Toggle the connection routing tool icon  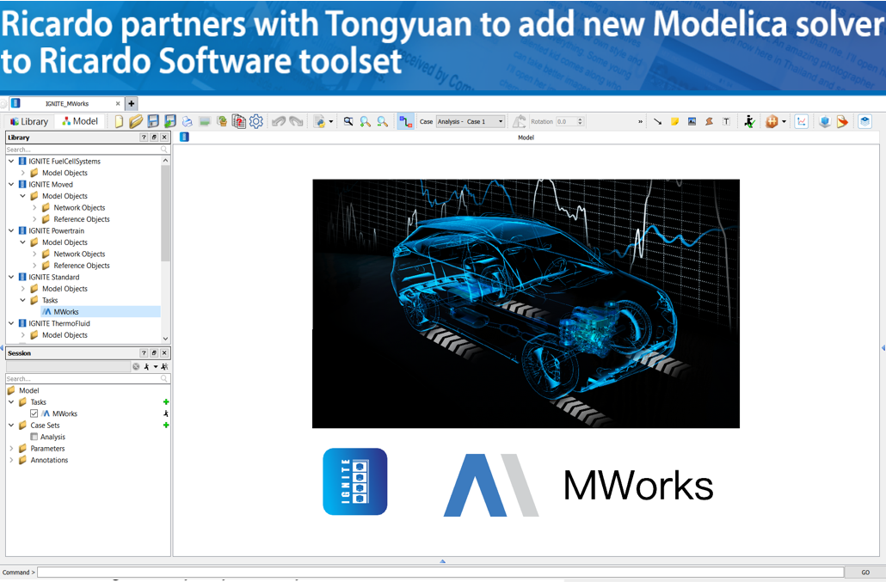pos(405,121)
